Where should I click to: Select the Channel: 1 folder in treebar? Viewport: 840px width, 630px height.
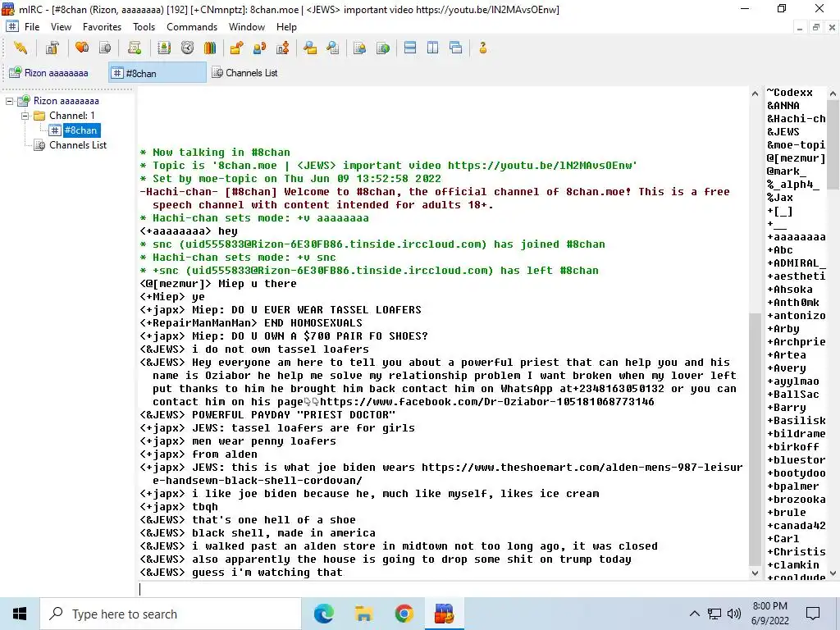point(72,116)
